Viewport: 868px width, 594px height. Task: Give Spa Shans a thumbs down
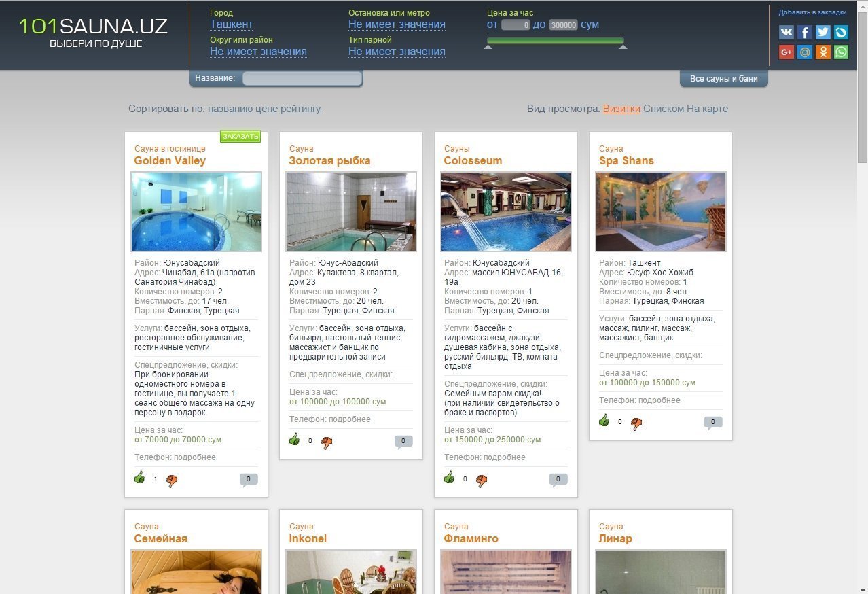[x=636, y=424]
